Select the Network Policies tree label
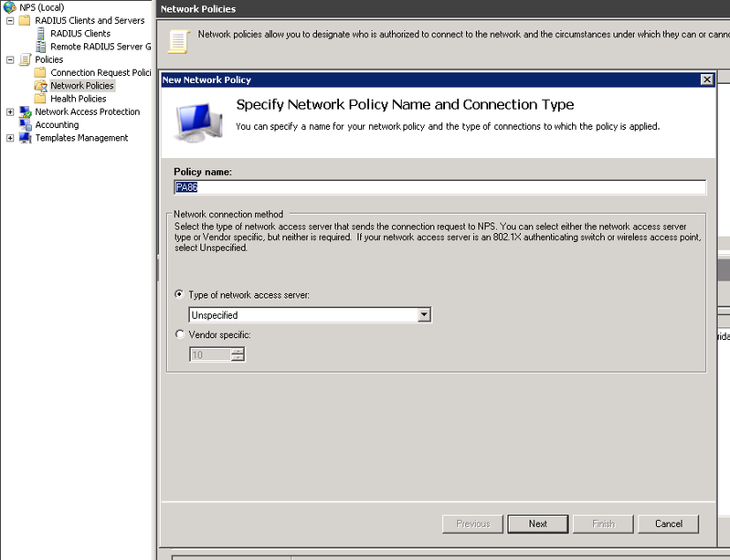This screenshot has height=560, width=730. (82, 86)
